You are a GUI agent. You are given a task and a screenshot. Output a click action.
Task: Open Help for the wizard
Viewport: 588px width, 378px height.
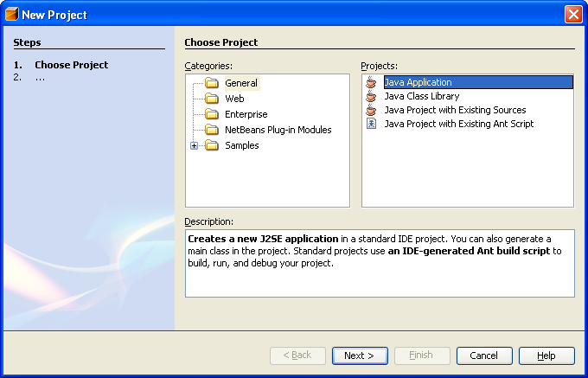(546, 356)
